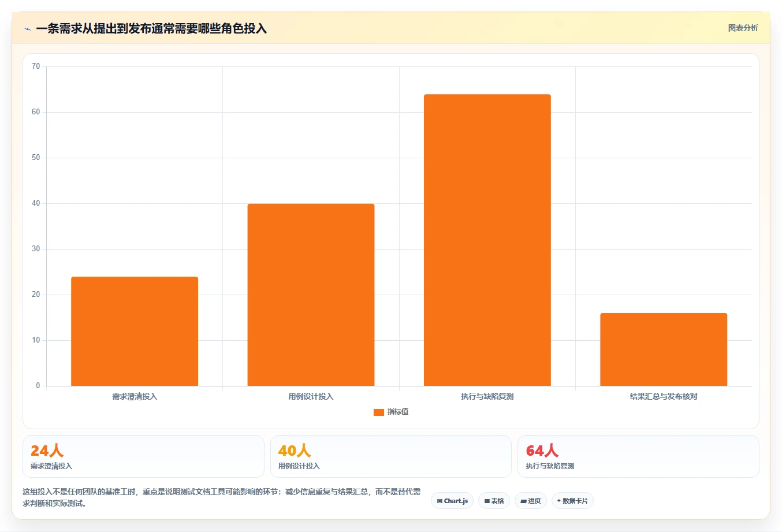Click the x-axis label 执行与缺陷复测
This screenshot has width=782, height=532.
(x=487, y=396)
